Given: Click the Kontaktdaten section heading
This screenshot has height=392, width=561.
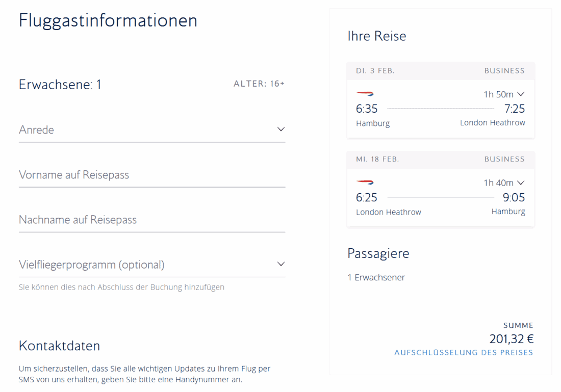Looking at the screenshot, I should tap(59, 346).
